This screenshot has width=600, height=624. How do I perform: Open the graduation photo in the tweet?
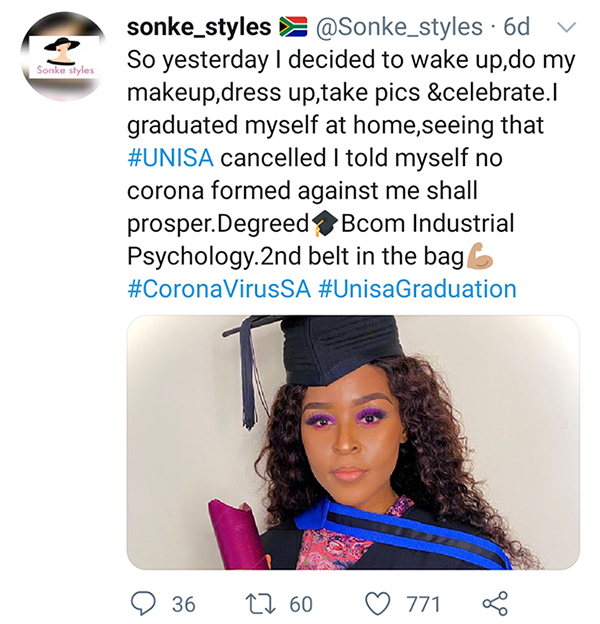[x=352, y=442]
